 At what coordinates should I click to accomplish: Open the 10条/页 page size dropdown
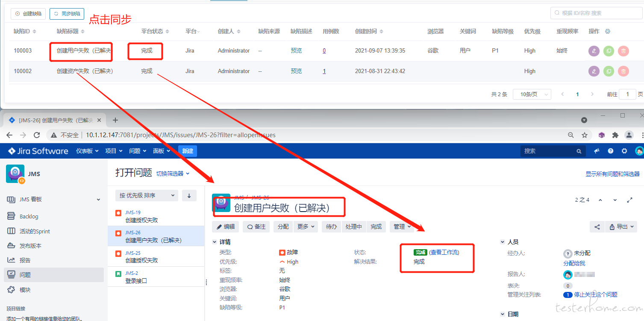point(532,94)
